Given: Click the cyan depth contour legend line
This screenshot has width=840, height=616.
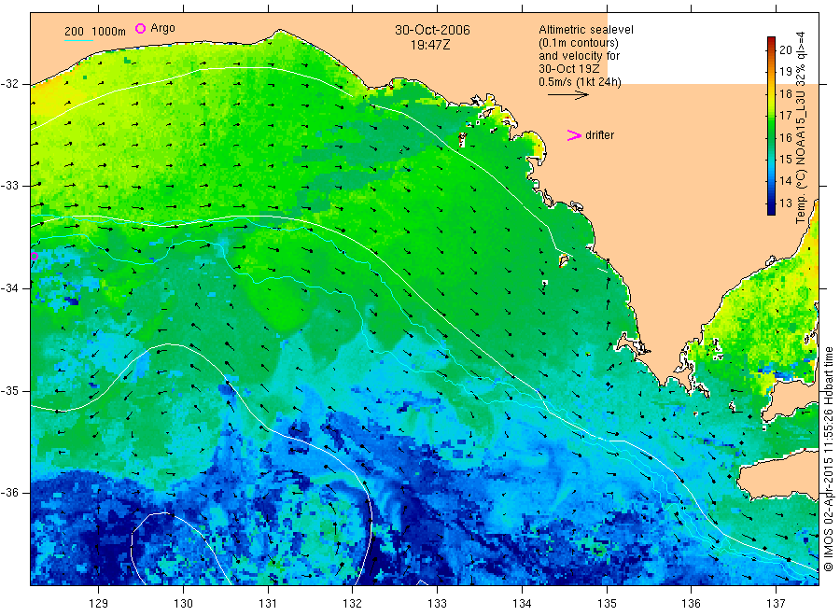Looking at the screenshot, I should click(78, 40).
